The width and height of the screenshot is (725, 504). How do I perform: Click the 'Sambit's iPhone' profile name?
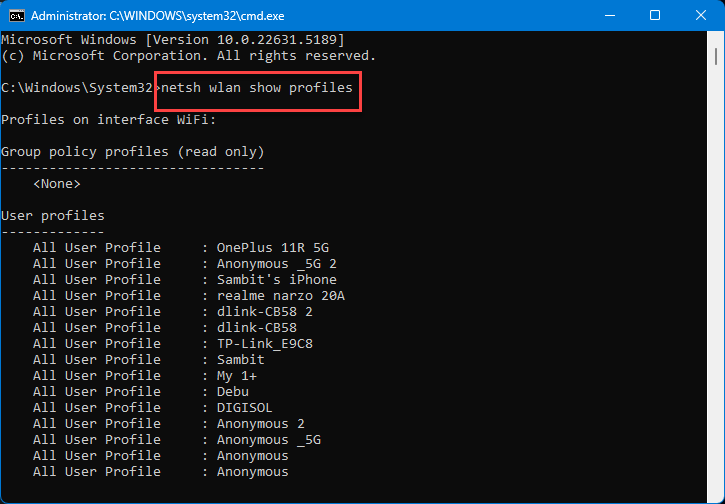point(276,280)
